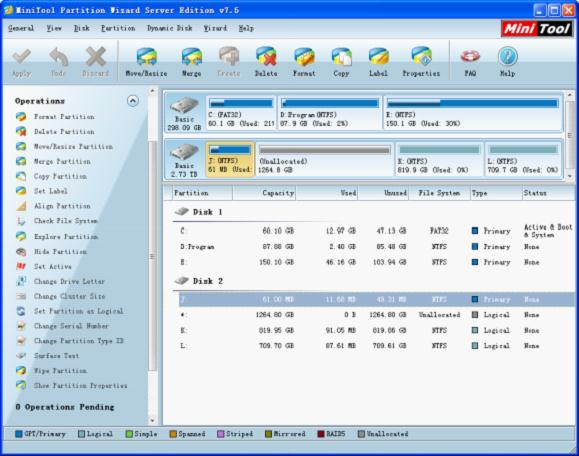579x456 pixels.
Task: Open the FAQ lifebuoy icon
Action: click(470, 56)
